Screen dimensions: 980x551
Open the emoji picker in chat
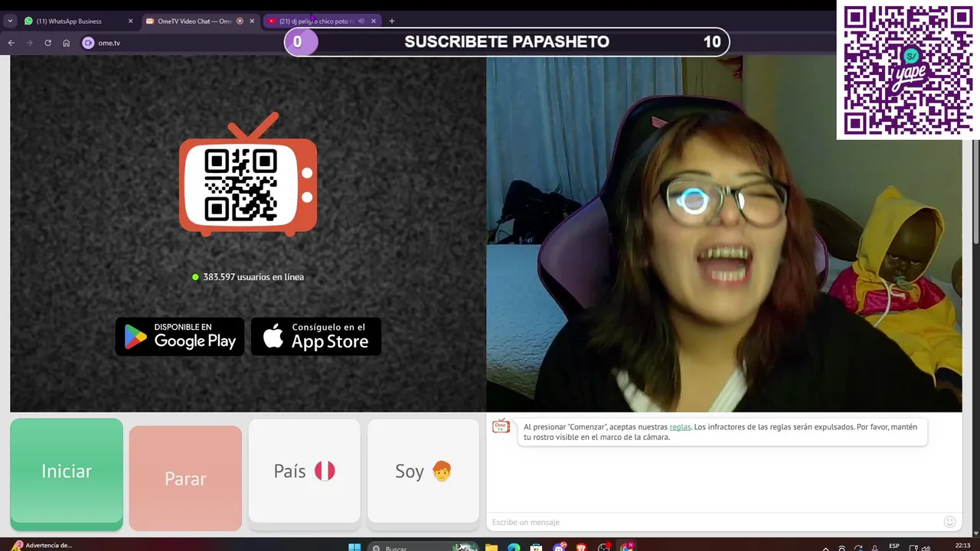point(949,522)
